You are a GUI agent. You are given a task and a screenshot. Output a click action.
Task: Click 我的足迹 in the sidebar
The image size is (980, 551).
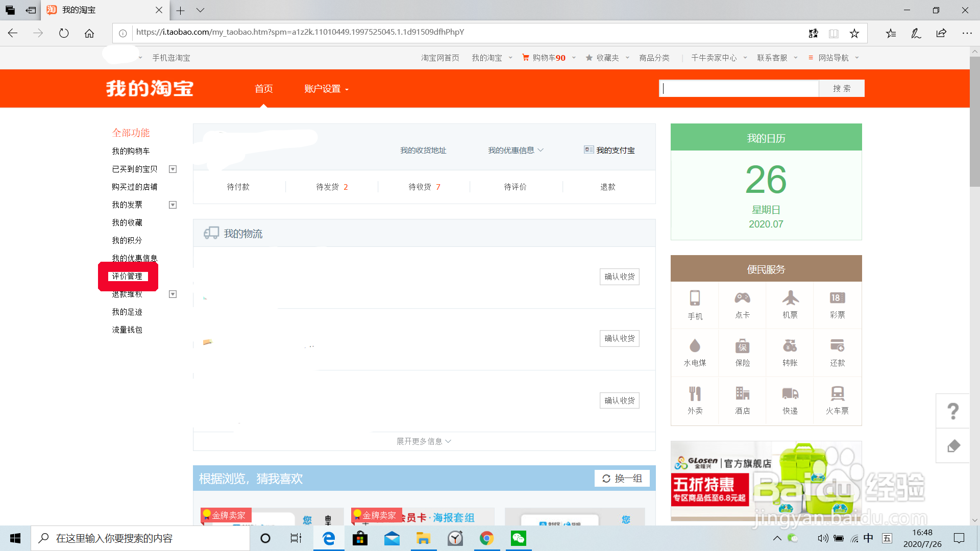(x=128, y=312)
